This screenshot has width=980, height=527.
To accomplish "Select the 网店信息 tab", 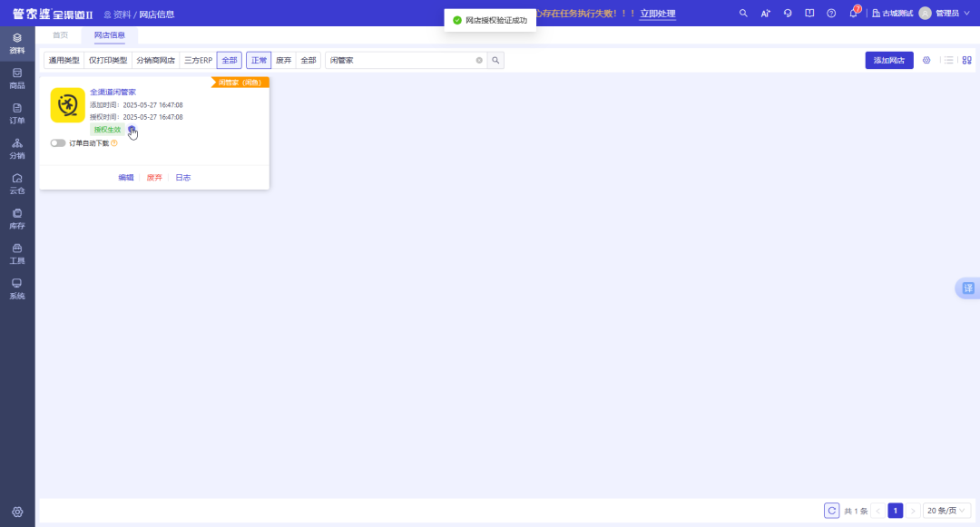I will click(110, 35).
